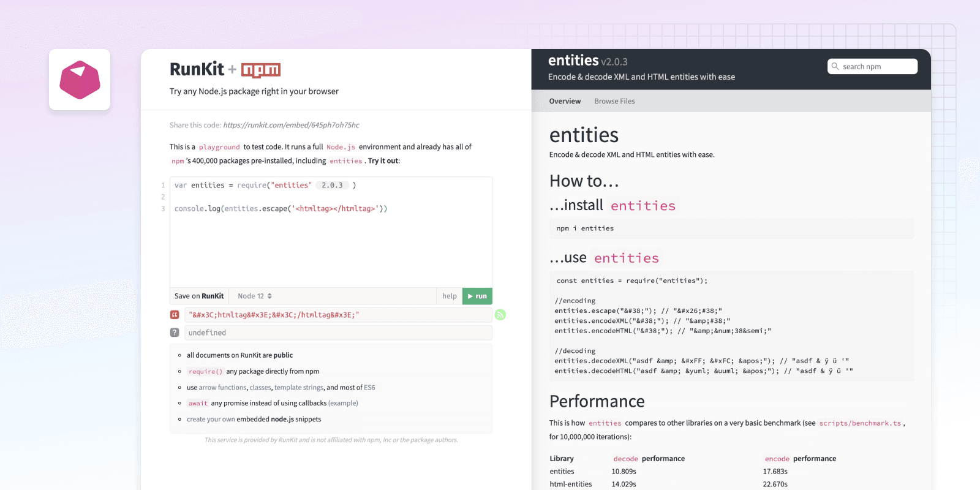Click the 'scripts/benchmark.ts' reference
The height and width of the screenshot is (490, 980).
click(x=860, y=423)
